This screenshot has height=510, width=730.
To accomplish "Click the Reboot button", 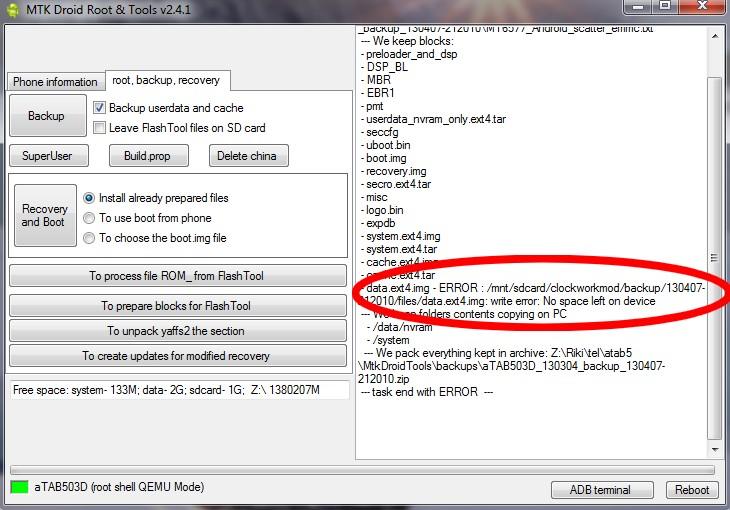I will click(x=692, y=490).
